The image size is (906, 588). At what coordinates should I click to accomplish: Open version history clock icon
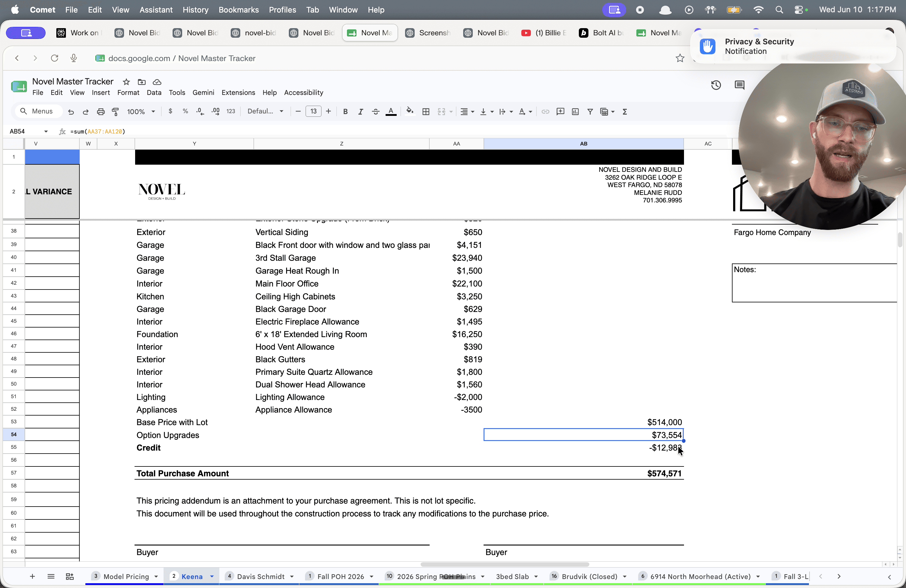(x=716, y=85)
